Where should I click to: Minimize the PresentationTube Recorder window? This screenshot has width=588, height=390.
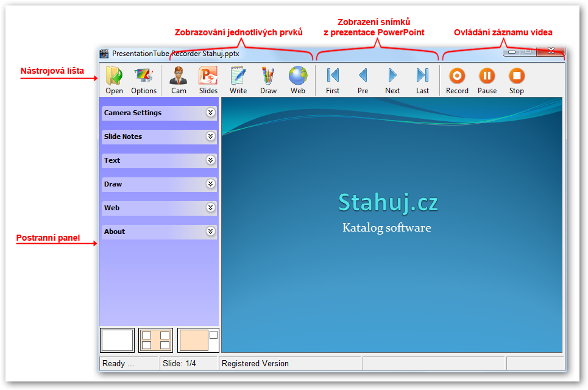(511, 51)
